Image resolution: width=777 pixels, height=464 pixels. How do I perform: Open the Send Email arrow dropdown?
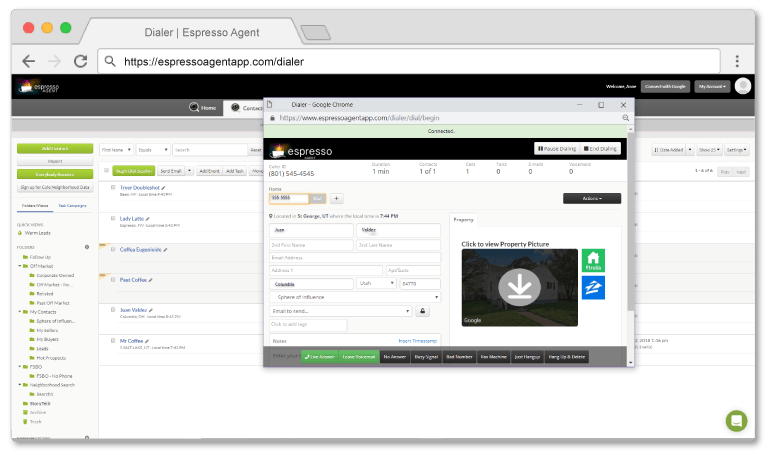(189, 171)
